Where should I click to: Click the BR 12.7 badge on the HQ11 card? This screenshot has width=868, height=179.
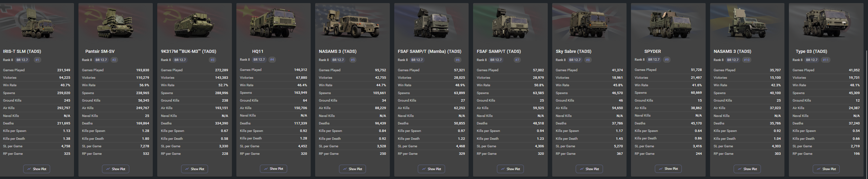pos(259,60)
